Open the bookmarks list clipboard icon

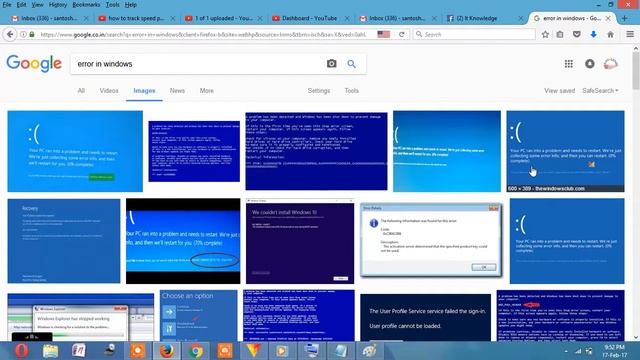coord(560,35)
